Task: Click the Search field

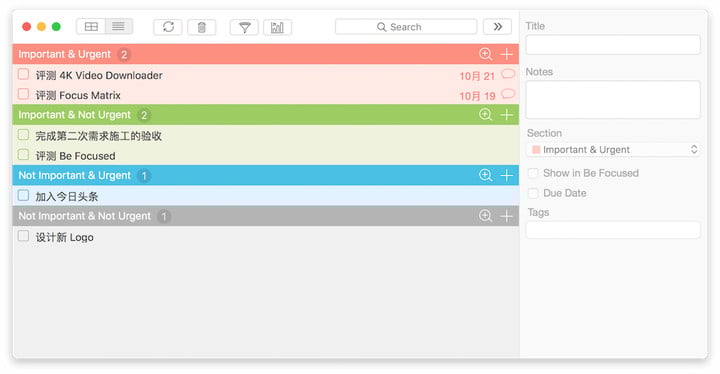Action: click(x=406, y=27)
